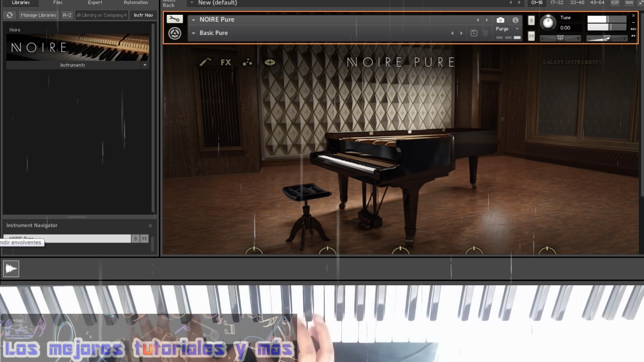Toggle A-Z library sorting
Viewport: 644px width, 362px height.
coord(67,15)
